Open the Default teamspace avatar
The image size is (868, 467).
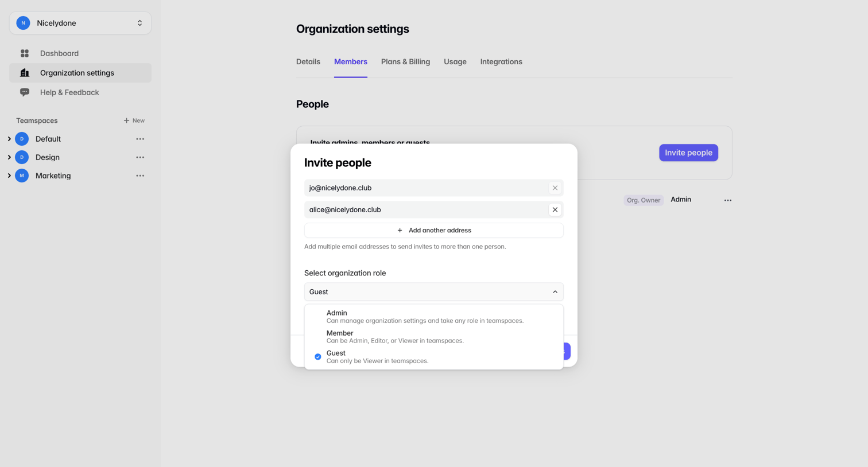[22, 139]
